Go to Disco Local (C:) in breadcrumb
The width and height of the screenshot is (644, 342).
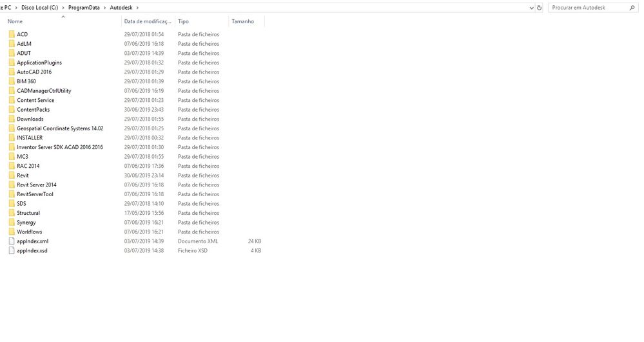40,7
